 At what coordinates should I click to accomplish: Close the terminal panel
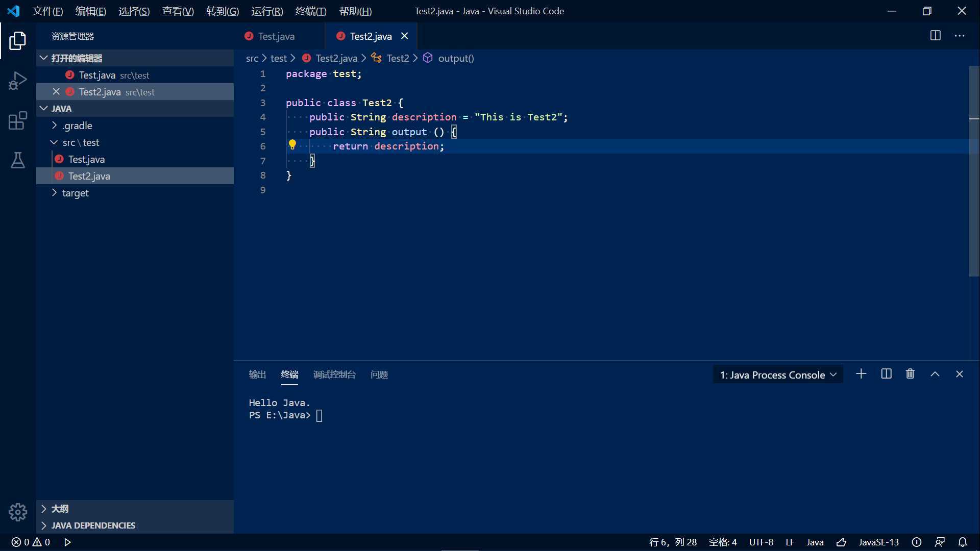pos(959,374)
